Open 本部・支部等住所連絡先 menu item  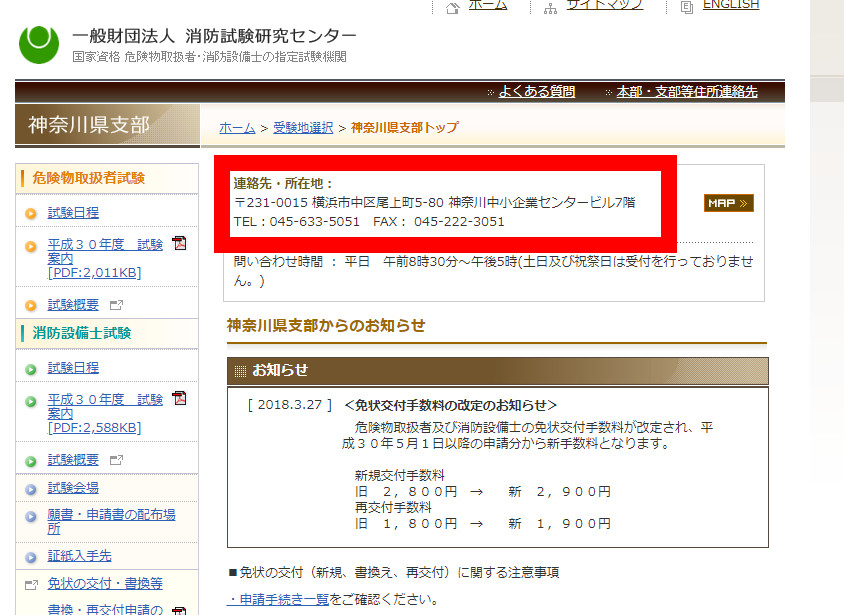[x=687, y=92]
